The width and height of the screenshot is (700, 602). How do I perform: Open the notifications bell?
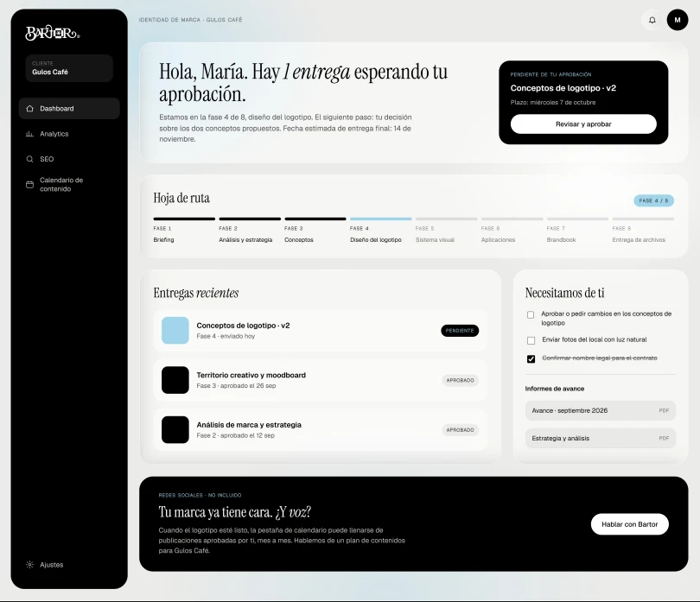coord(652,20)
